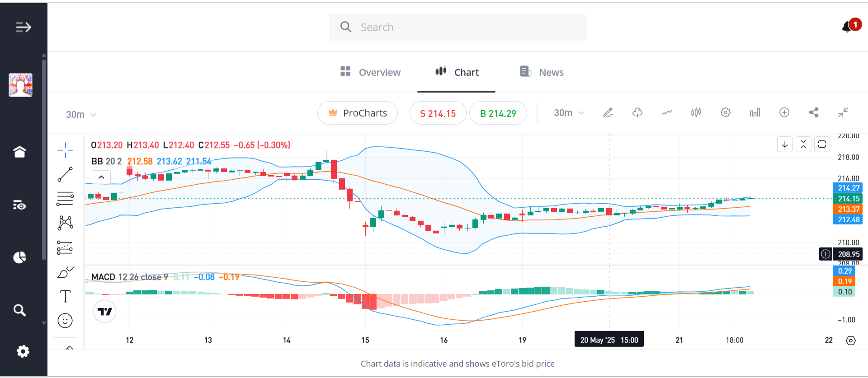
Task: Select the trend line drawing tool
Action: (65, 174)
